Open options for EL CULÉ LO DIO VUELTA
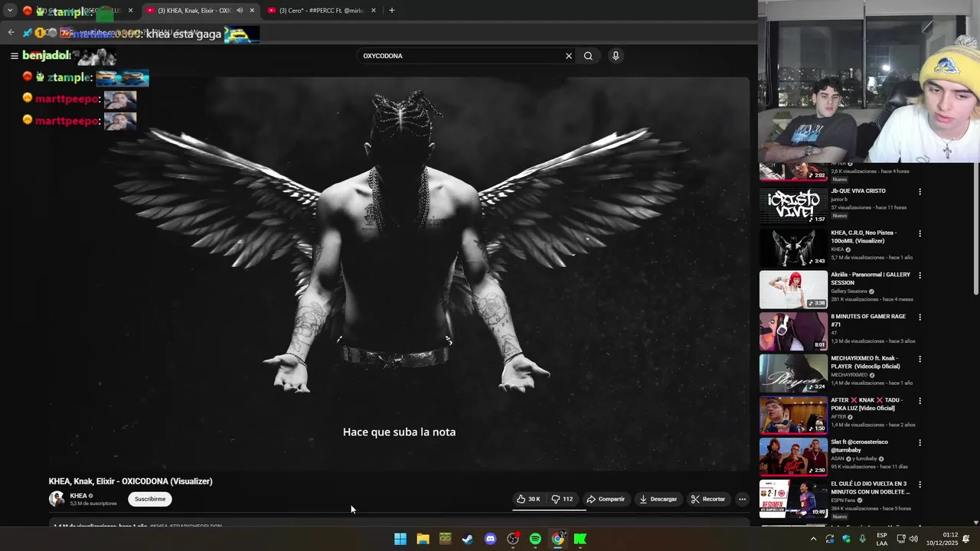The image size is (980, 551). pyautogui.click(x=920, y=484)
